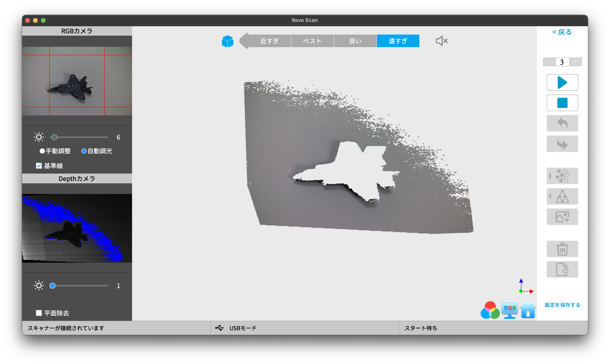Click the export file icon
The height and width of the screenshot is (364, 610).
click(x=562, y=269)
